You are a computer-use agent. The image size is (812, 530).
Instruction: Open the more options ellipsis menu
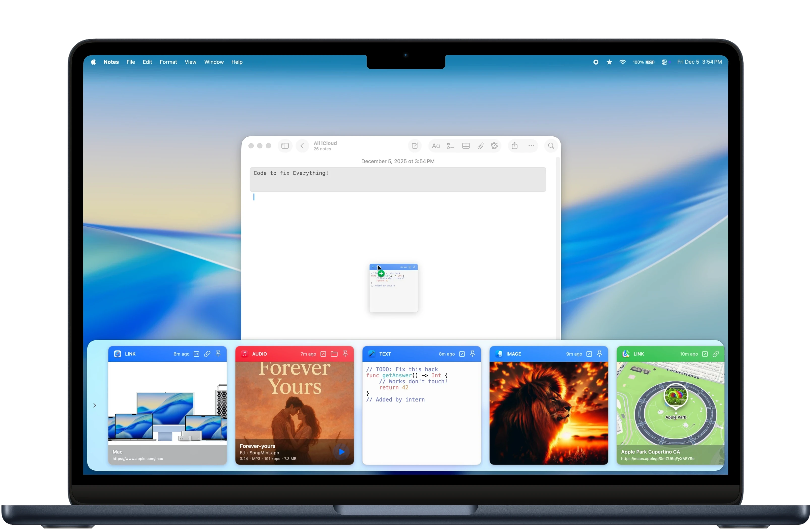pyautogui.click(x=531, y=146)
